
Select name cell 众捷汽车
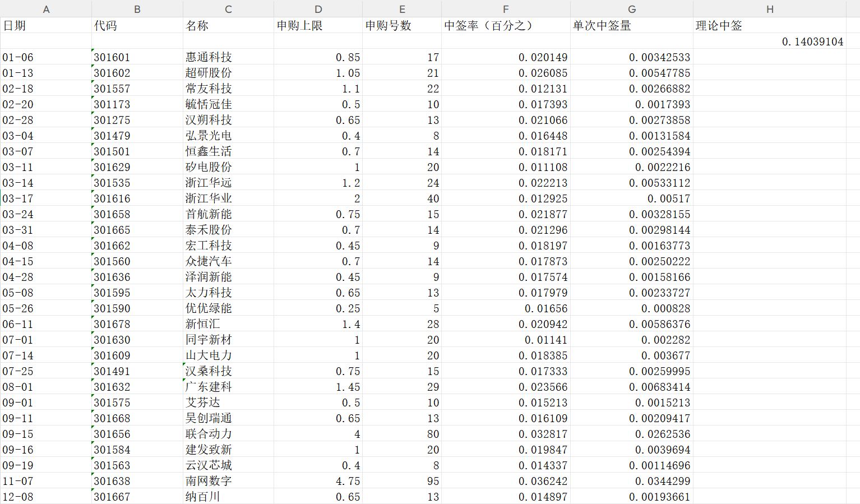click(228, 261)
